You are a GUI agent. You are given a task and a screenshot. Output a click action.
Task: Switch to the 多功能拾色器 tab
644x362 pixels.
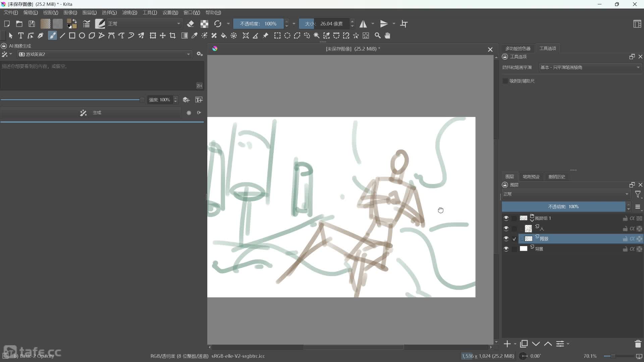coord(518,49)
